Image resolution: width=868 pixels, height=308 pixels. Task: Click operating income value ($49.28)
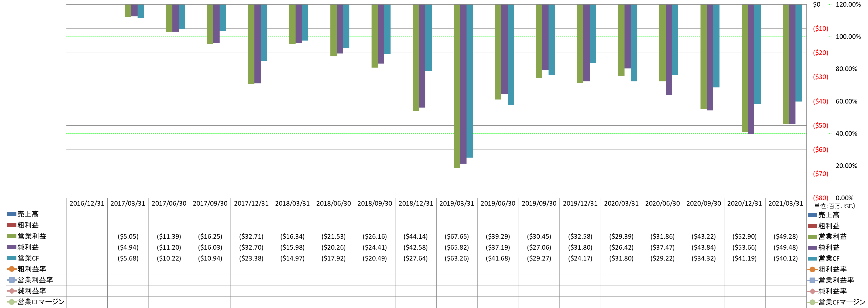786,237
